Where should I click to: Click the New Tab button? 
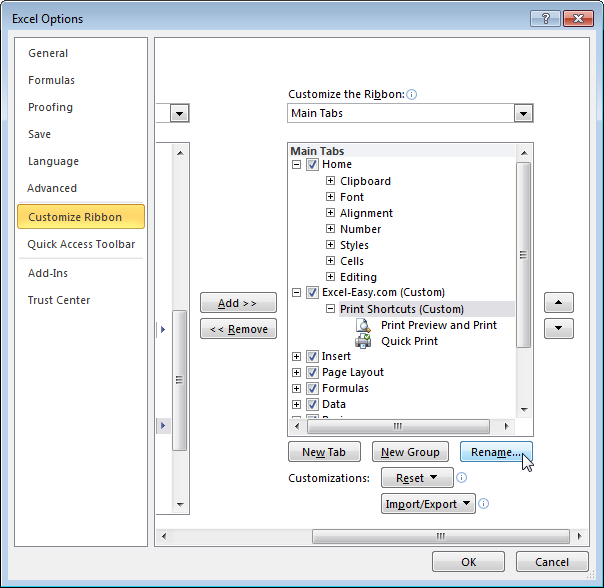coord(324,452)
